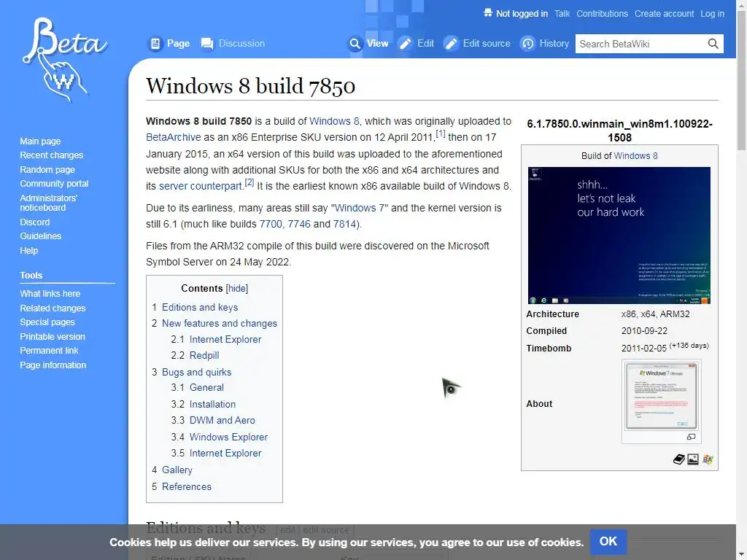
Task: Open Related changes
Action: pyautogui.click(x=53, y=308)
